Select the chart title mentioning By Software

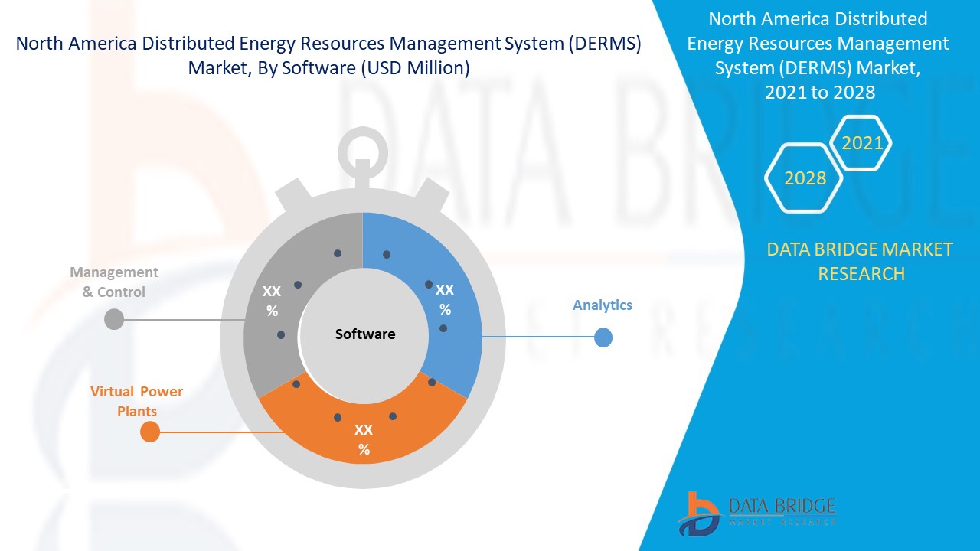[331, 56]
